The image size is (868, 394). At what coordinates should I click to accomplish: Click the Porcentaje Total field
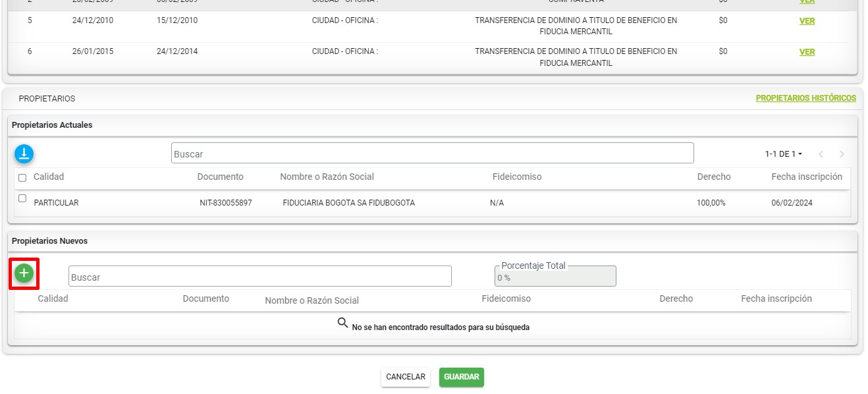click(x=555, y=277)
